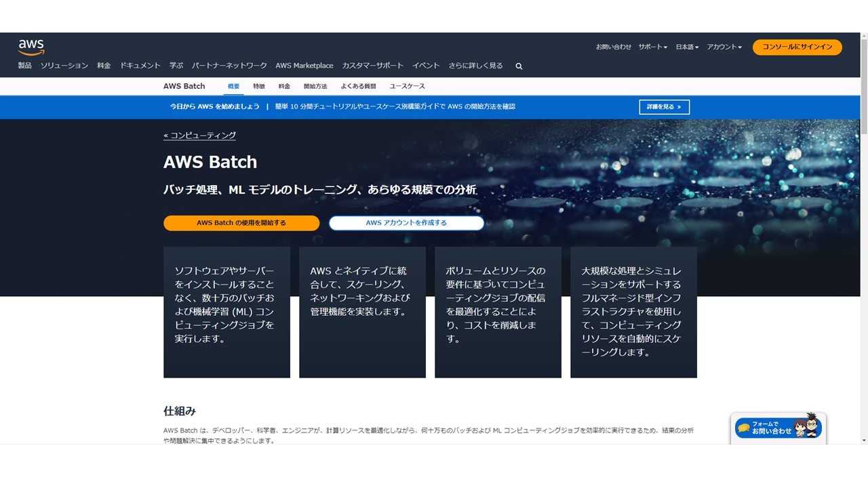Select the 概要 tab
The image size is (868, 488).
(x=234, y=86)
